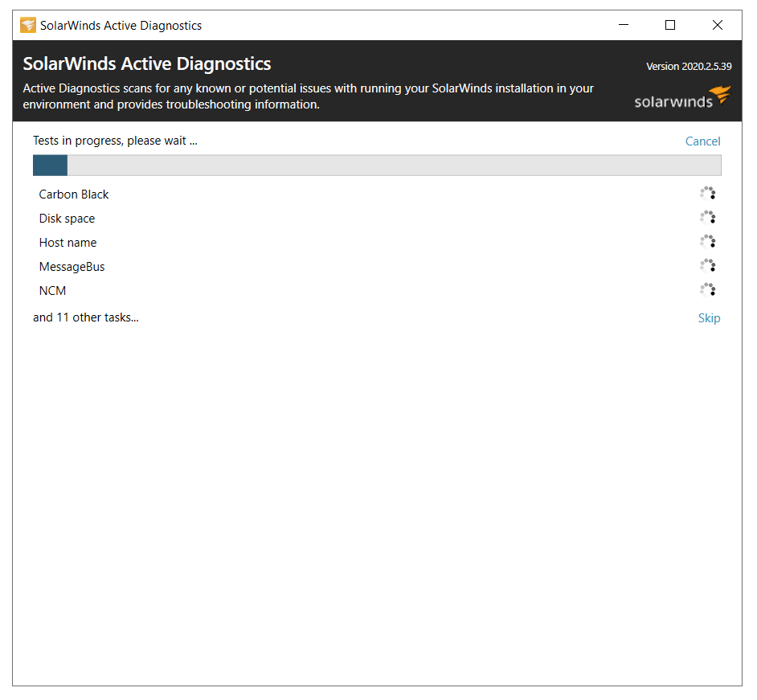The image size is (757, 700).
Task: Click the tests progress bar
Action: (x=377, y=166)
